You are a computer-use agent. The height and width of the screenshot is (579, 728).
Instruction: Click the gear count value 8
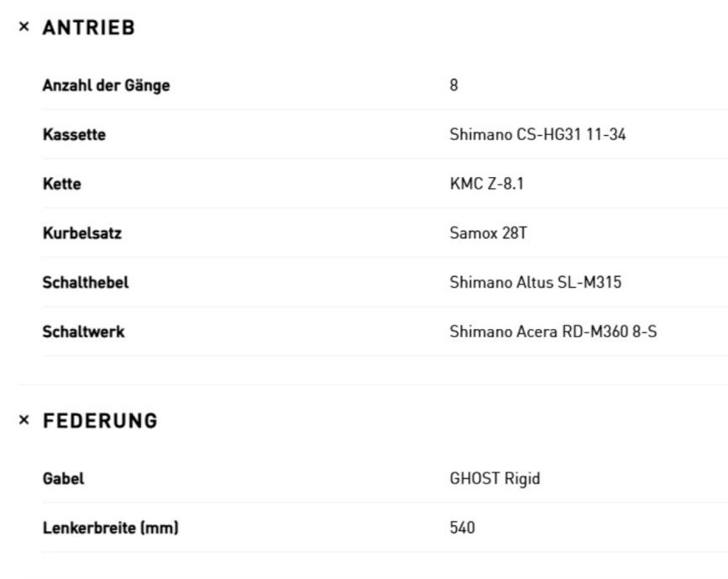point(454,85)
